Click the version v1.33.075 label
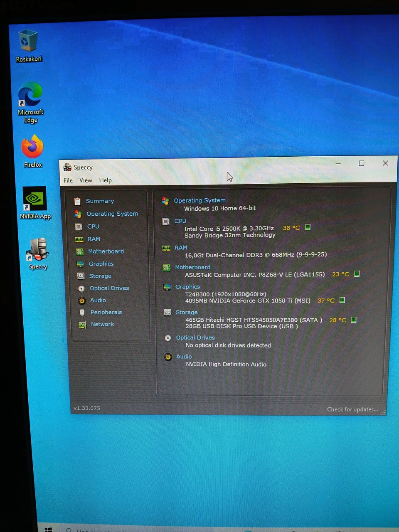Screen dimensions: 399x532 pos(87,408)
